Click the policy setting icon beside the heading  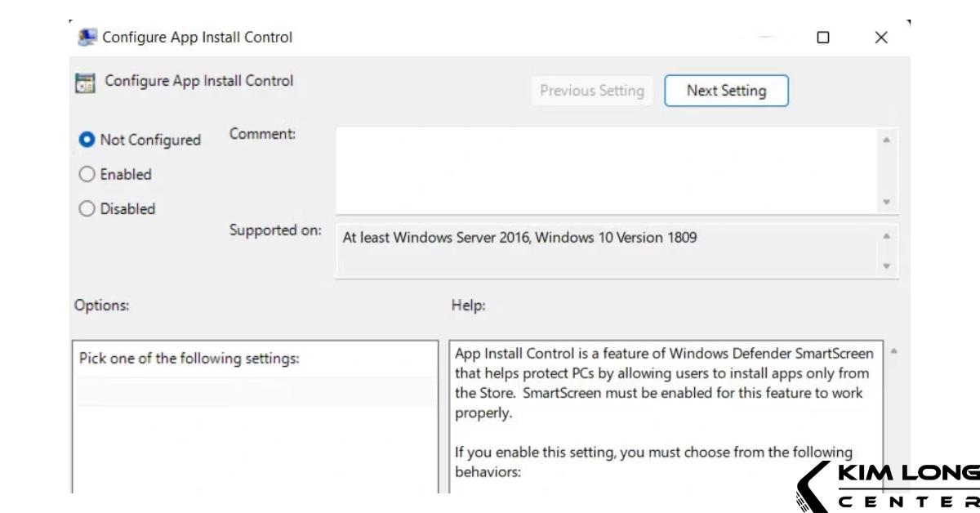85,83
